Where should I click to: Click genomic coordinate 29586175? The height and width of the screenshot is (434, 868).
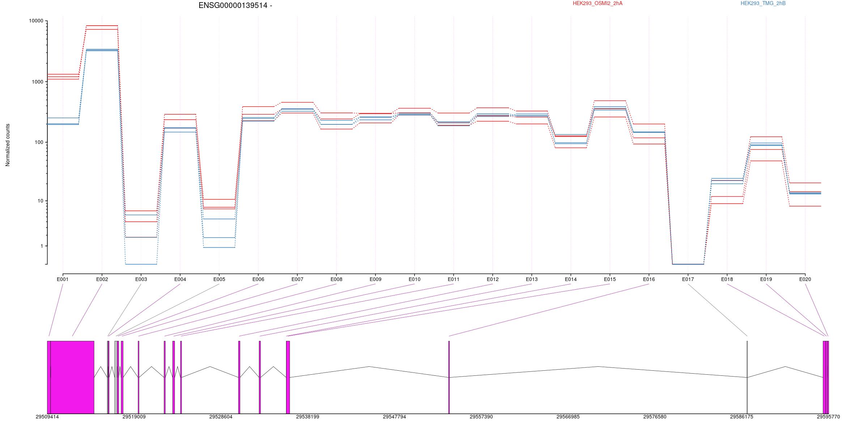click(x=742, y=417)
